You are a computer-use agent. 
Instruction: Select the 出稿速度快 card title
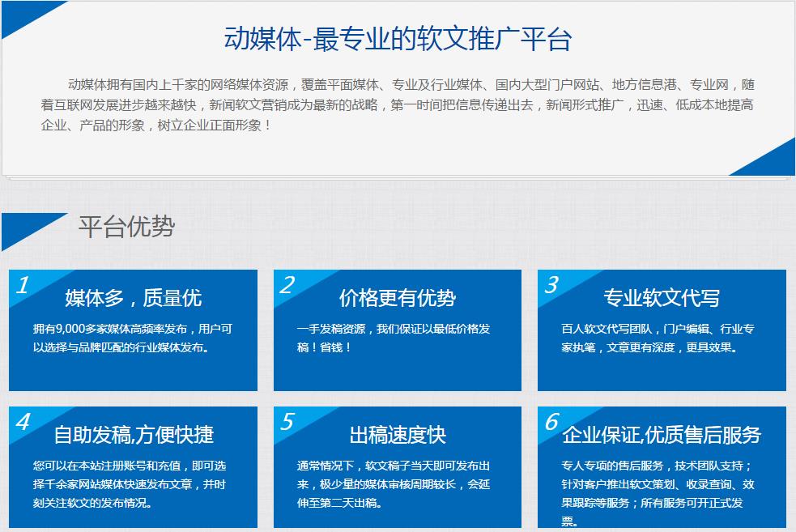pos(398,435)
